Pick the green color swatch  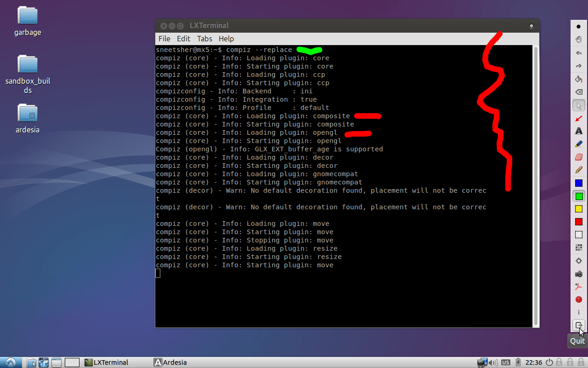tap(579, 196)
